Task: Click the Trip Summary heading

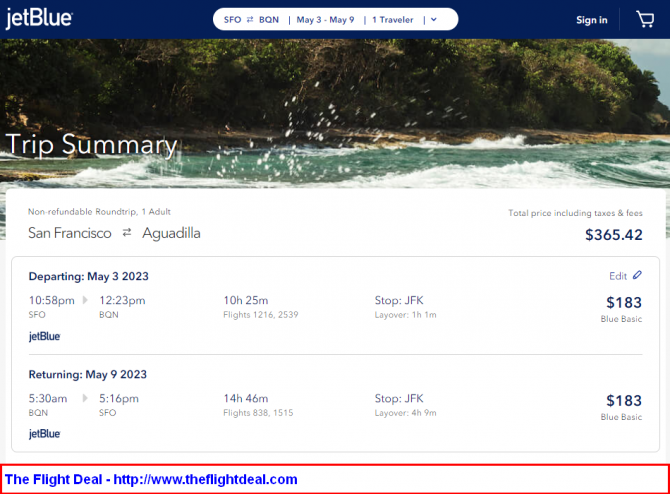Action: (x=91, y=144)
